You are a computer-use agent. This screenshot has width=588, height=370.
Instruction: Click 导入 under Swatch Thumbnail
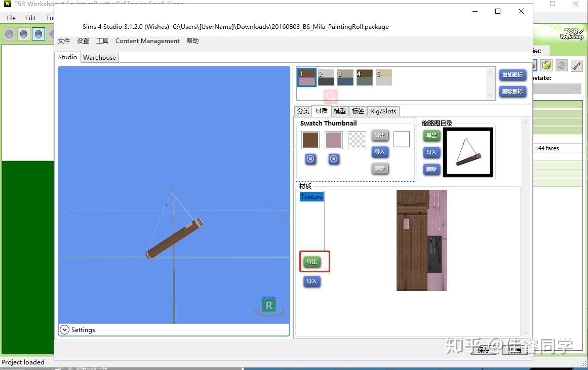point(380,152)
